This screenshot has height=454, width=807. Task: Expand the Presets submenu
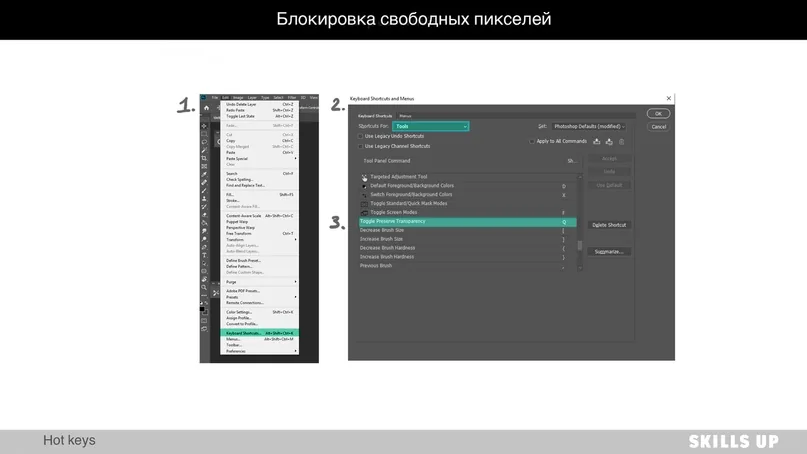259,297
